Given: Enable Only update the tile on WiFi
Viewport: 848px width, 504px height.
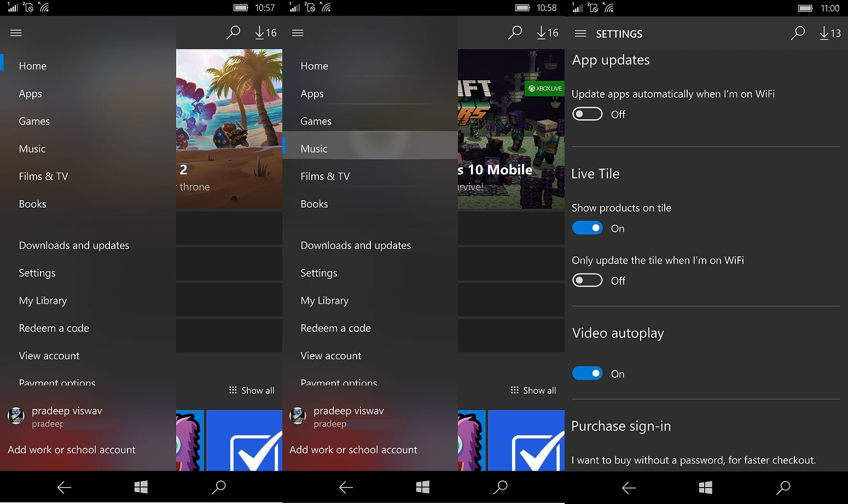Looking at the screenshot, I should (587, 280).
